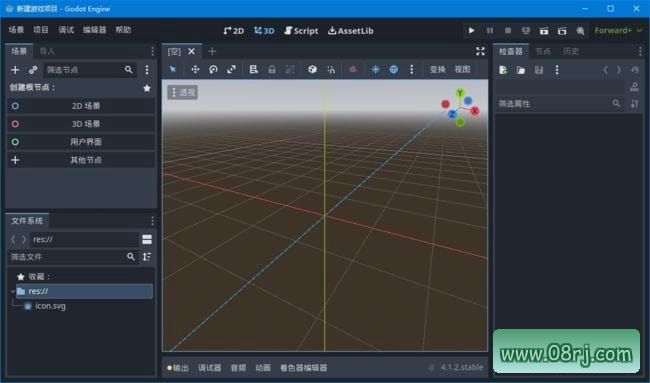Toggle the preview sunlight icon
Viewport: 650px width, 383px height.
pos(375,69)
